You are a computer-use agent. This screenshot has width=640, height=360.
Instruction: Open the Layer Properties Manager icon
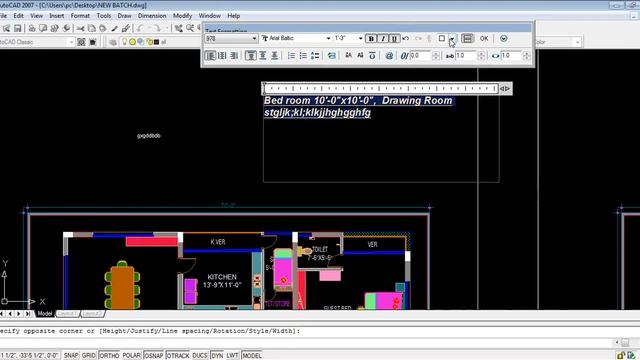point(113,42)
